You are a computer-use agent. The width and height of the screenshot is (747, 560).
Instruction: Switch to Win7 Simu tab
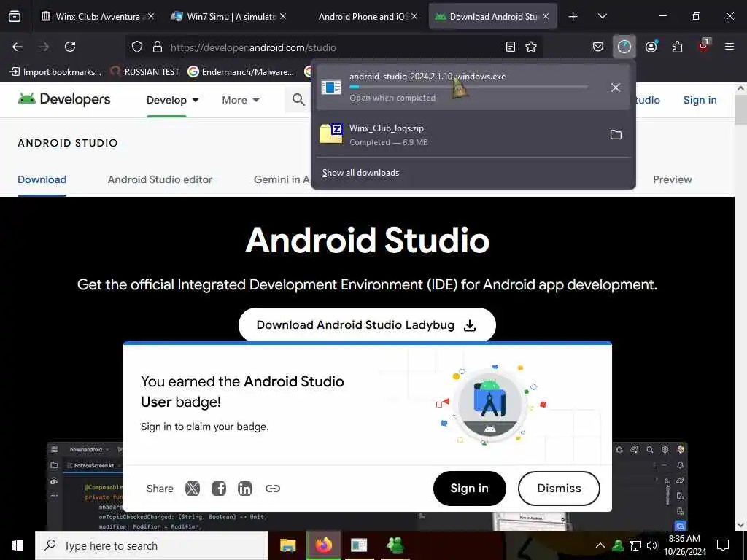(x=230, y=16)
